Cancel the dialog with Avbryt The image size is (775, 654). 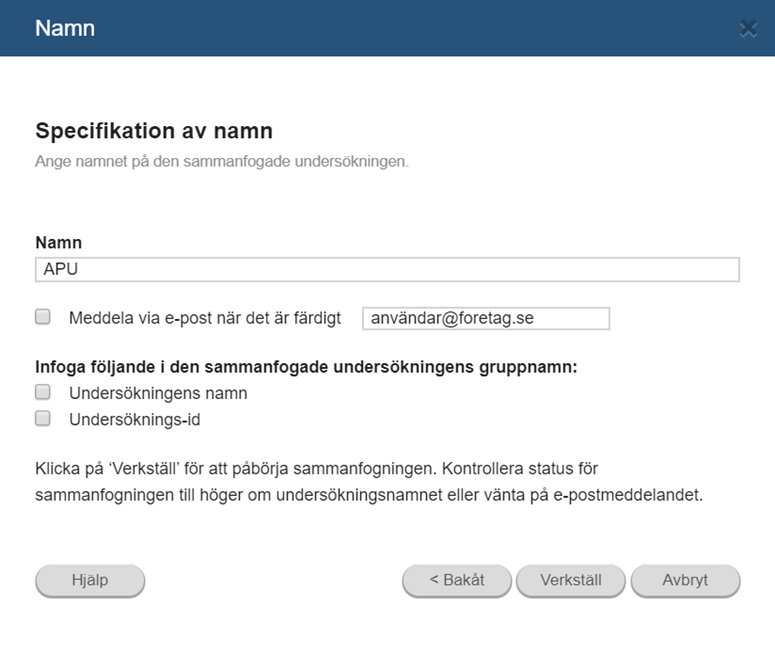coord(686,580)
